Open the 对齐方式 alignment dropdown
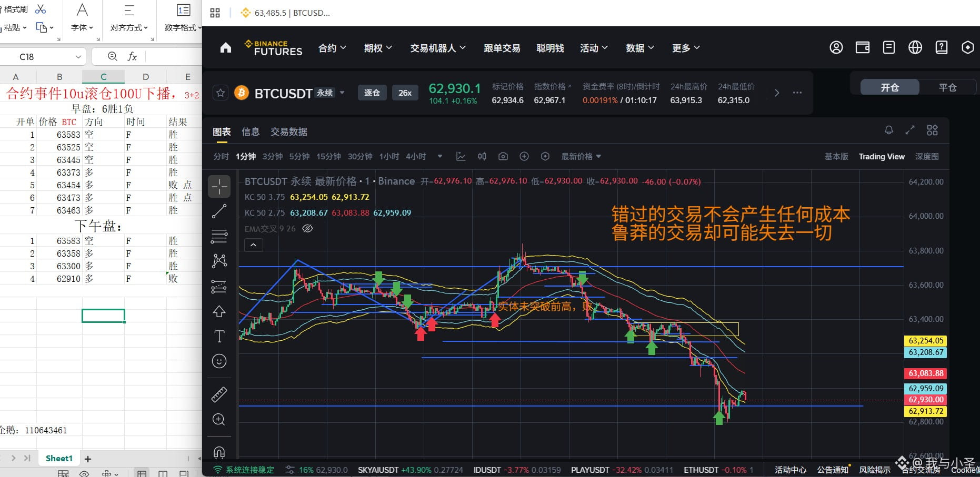 pos(129,27)
